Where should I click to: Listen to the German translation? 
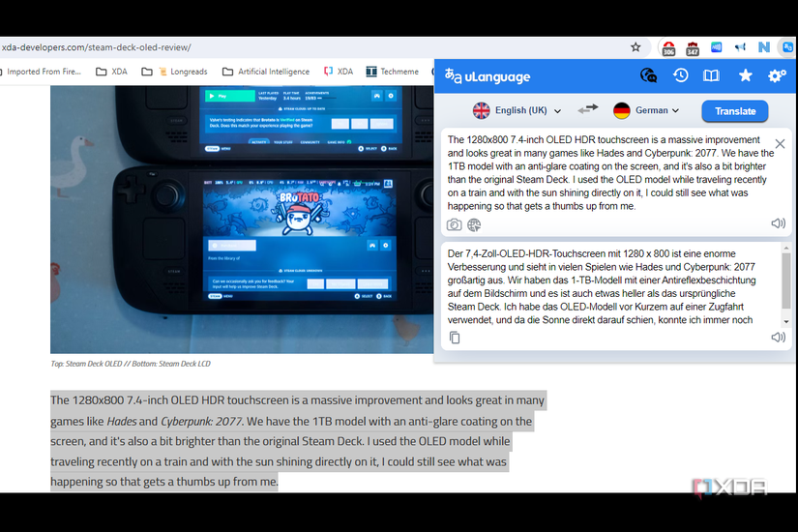point(778,337)
